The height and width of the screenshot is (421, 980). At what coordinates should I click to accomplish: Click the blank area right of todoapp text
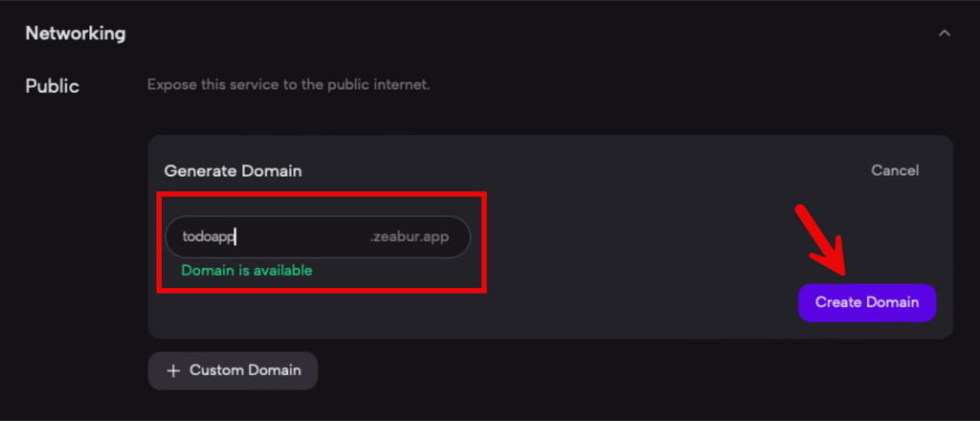click(301, 237)
